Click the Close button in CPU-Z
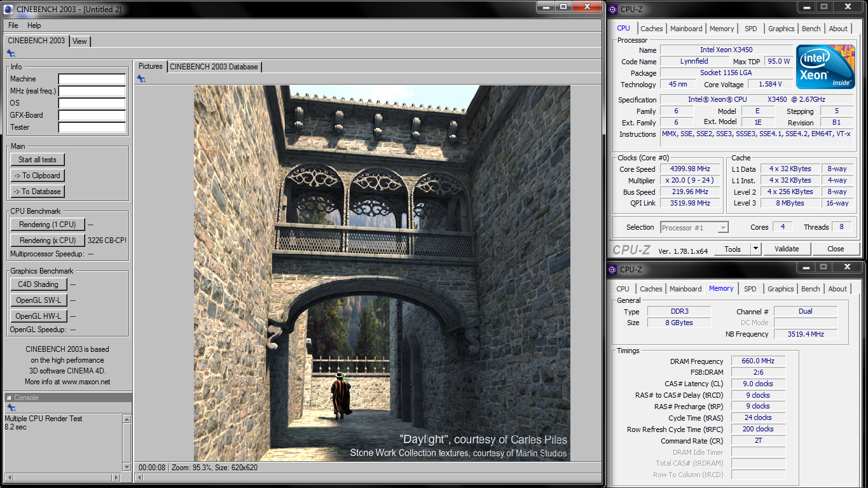Viewport: 868px width, 488px height. (836, 249)
